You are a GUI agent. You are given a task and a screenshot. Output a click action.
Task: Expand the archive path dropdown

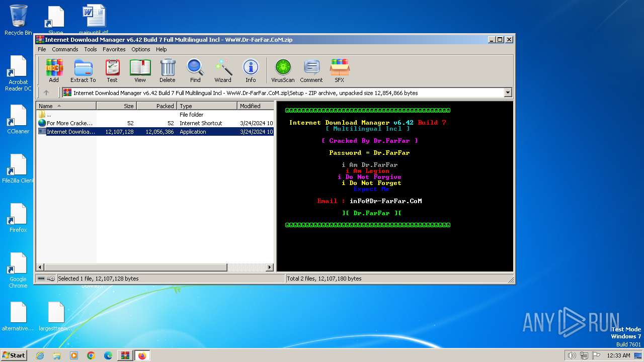[508, 93]
